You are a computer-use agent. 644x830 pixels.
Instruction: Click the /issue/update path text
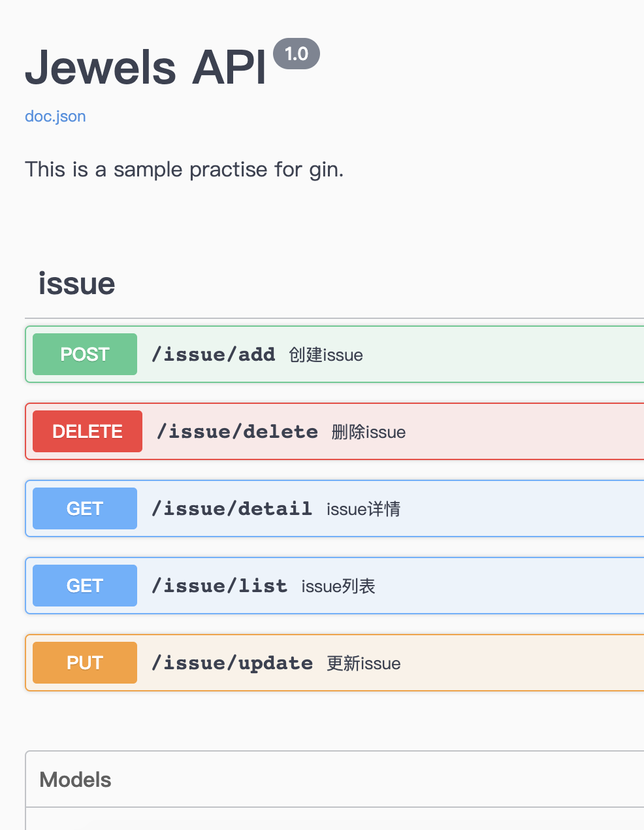(232, 662)
